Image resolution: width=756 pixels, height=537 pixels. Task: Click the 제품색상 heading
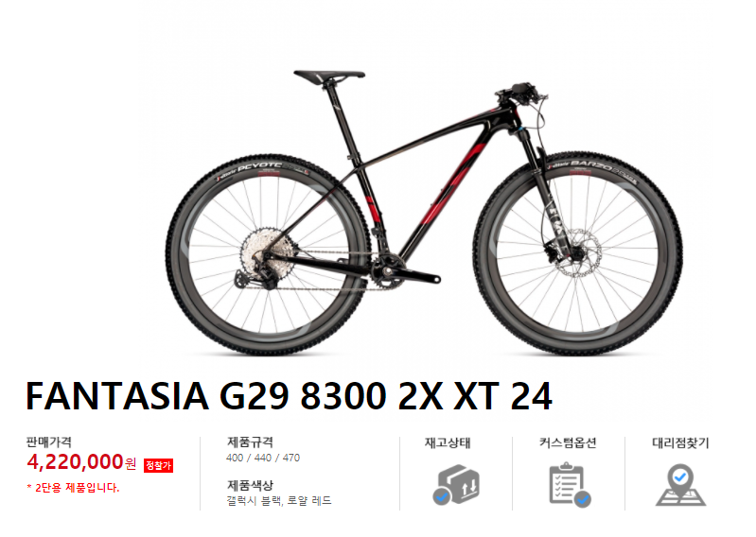tap(250, 485)
